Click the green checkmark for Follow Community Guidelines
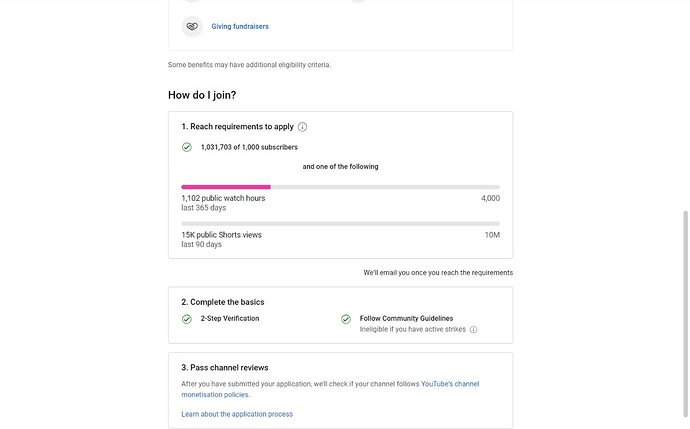 click(x=346, y=319)
